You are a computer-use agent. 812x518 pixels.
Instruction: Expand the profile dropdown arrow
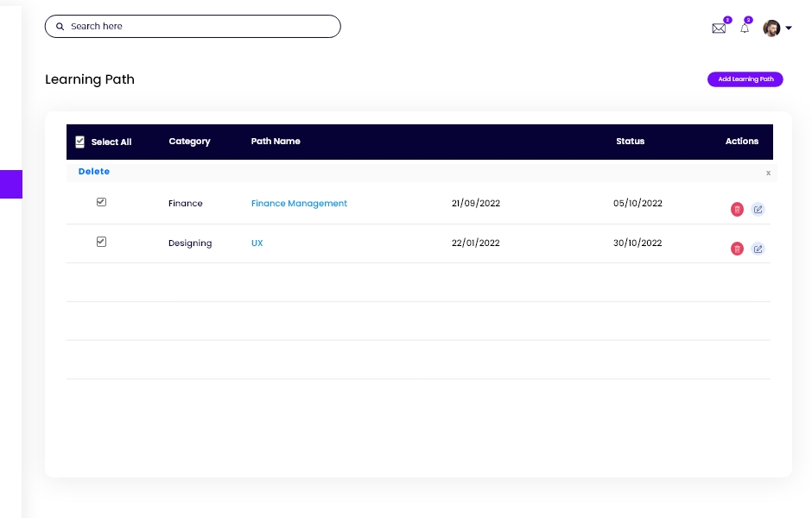(789, 28)
